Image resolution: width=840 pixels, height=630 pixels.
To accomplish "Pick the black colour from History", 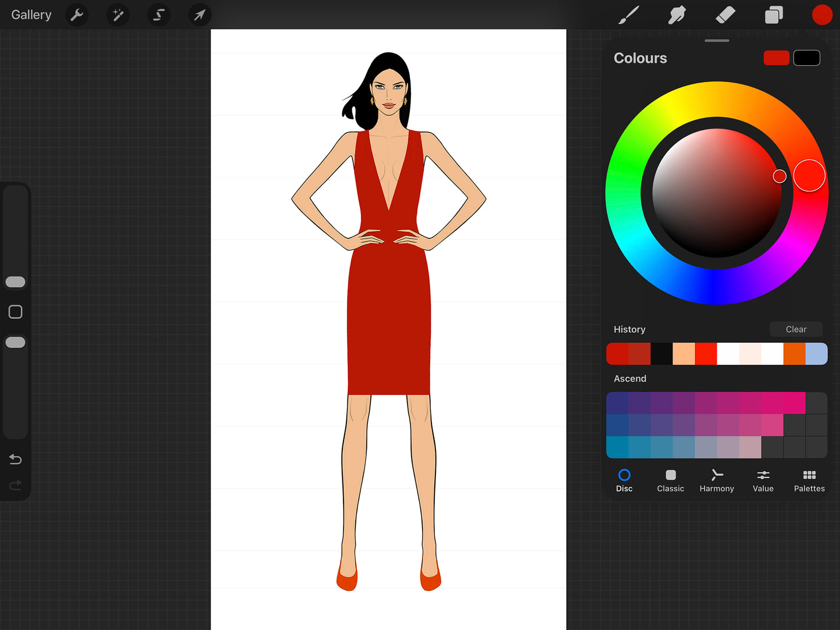I will pos(662,354).
